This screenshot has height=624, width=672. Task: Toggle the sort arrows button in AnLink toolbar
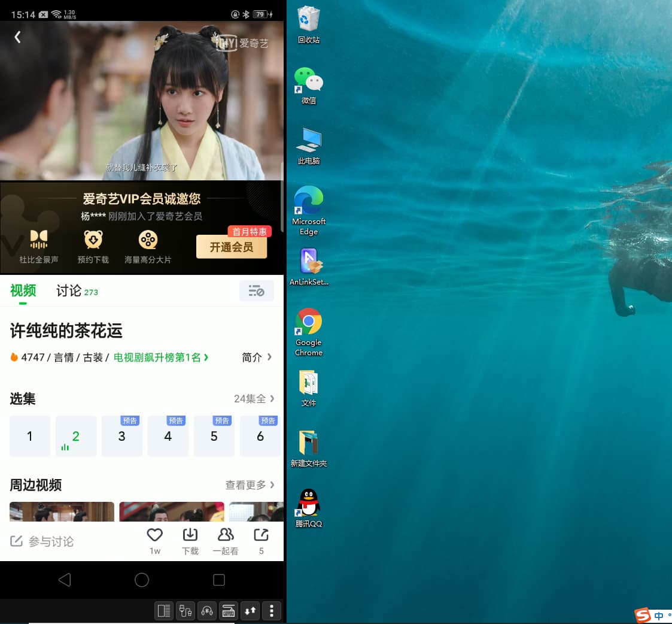[x=250, y=611]
